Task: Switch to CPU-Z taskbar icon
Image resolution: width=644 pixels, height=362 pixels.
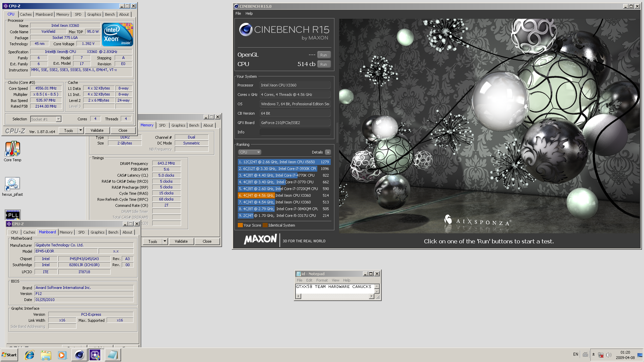Action: pos(95,355)
